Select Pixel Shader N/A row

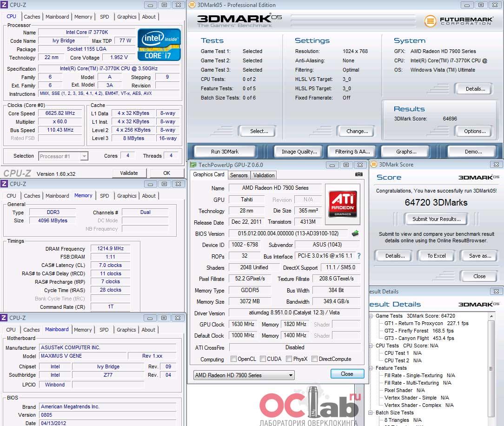(405, 390)
